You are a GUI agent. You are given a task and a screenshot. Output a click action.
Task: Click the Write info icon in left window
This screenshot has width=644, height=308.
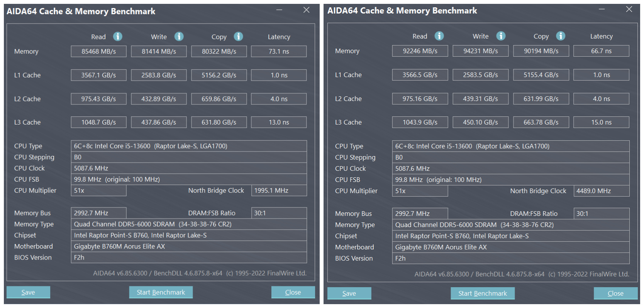click(x=179, y=37)
